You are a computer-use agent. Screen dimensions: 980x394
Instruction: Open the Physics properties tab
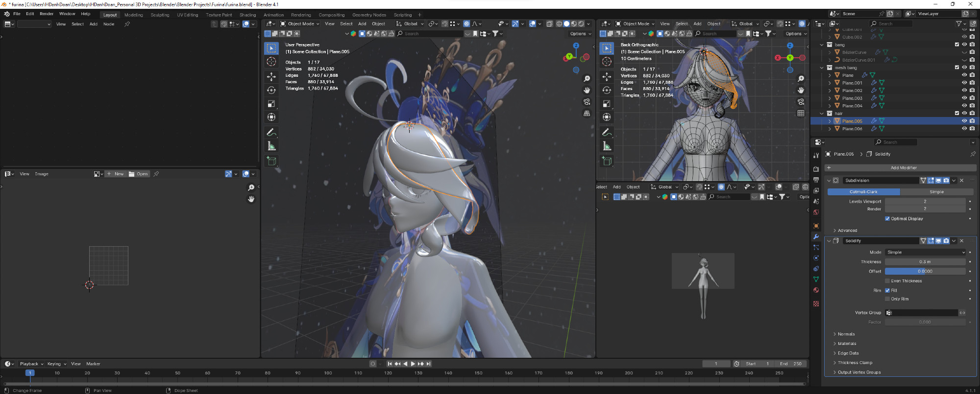[816, 258]
